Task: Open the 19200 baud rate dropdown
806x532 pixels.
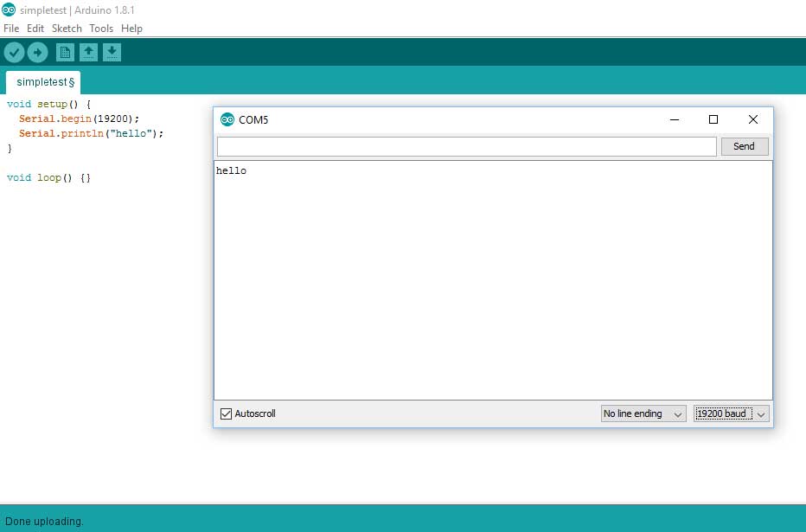Action: pos(731,413)
